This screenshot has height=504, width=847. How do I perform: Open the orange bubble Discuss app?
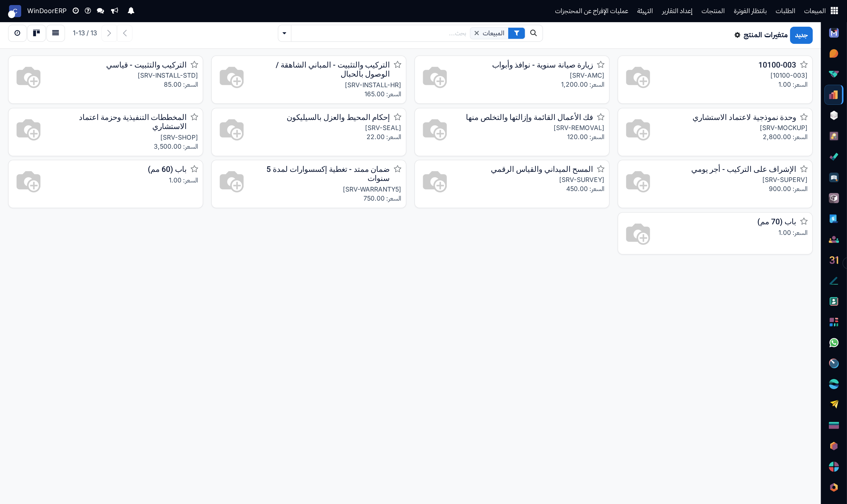(x=834, y=54)
